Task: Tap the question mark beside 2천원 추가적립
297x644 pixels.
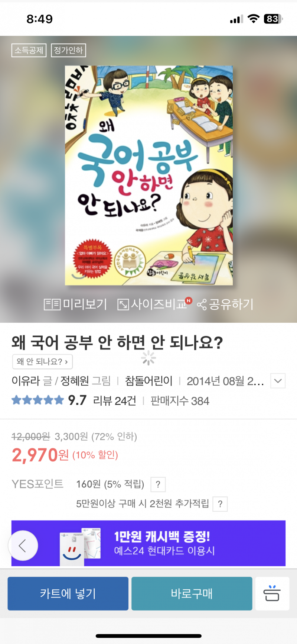Action: point(220,504)
